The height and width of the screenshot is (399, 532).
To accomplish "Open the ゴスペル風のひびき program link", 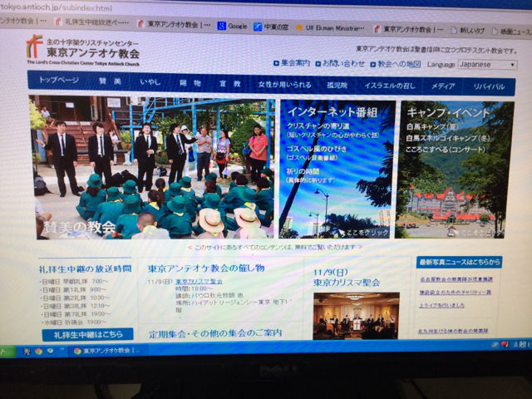I will click(318, 149).
